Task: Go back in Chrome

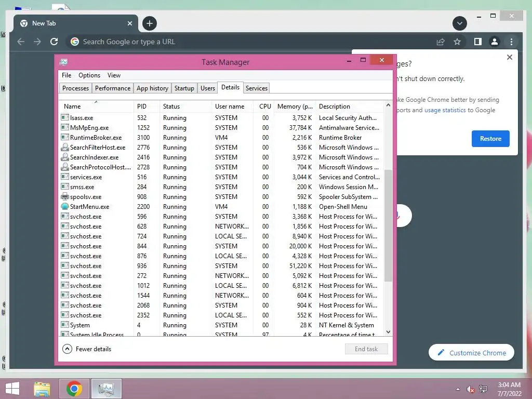Action: (21, 42)
